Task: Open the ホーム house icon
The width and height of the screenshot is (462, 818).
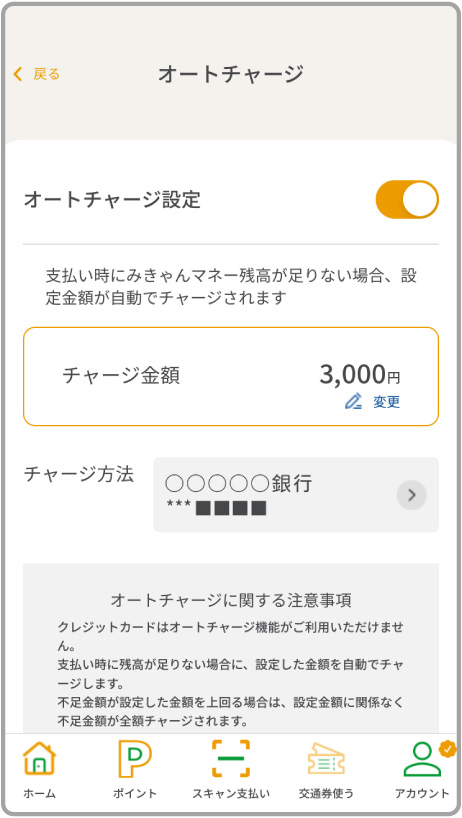Action: (40, 759)
